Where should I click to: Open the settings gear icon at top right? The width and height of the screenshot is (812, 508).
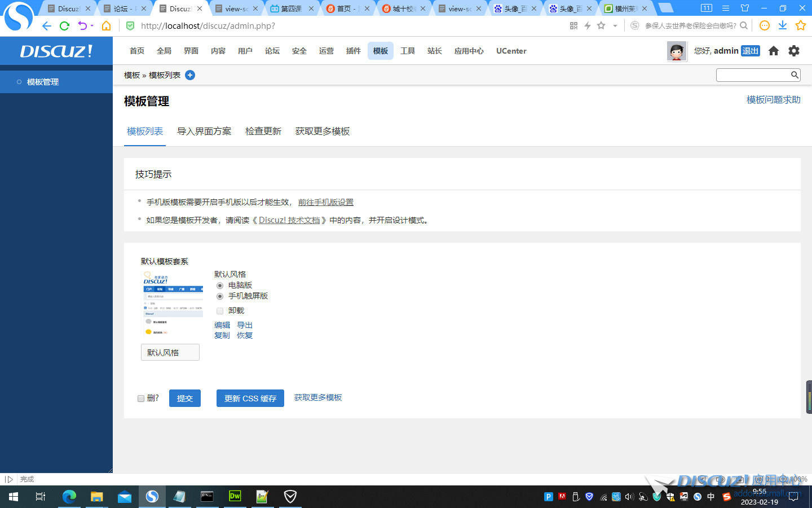click(794, 51)
